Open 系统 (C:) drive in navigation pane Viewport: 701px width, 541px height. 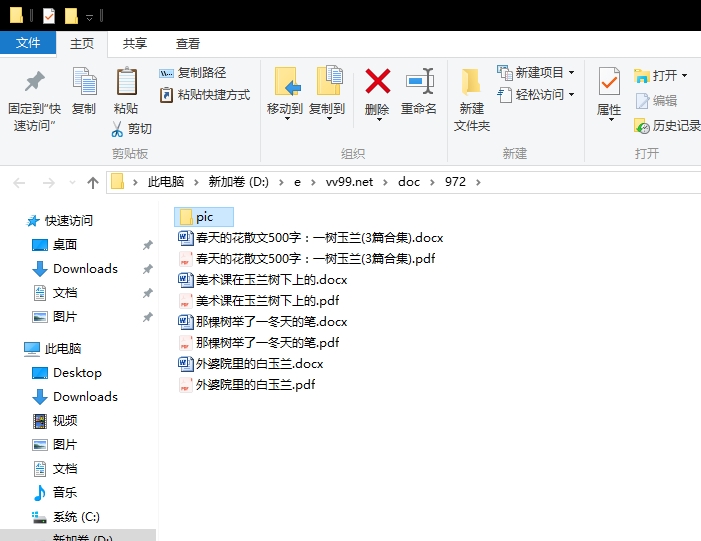tap(66, 517)
